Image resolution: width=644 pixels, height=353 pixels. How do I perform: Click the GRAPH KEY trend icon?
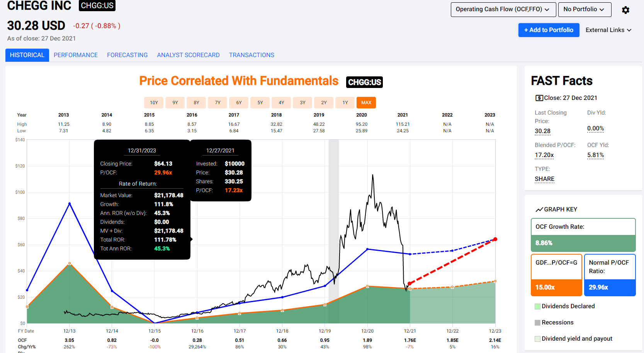[539, 209]
